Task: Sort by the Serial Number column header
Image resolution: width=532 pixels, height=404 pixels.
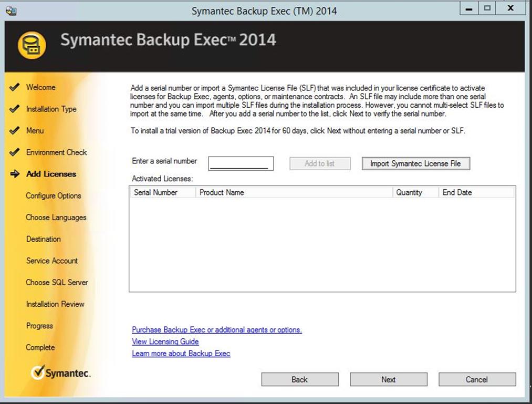Action: click(x=162, y=192)
